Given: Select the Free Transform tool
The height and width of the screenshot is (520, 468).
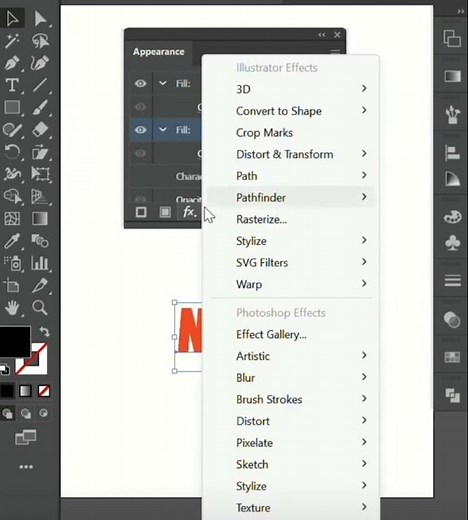Looking at the screenshot, I should click(x=40, y=174).
